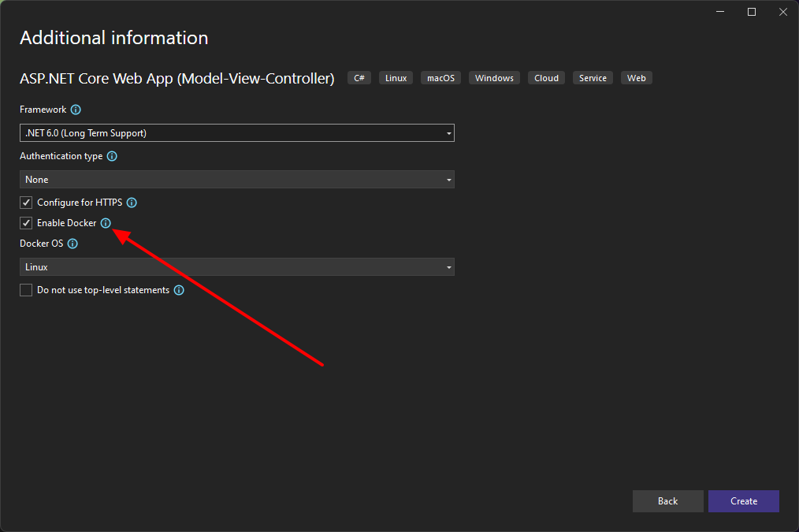Click the Framework label
799x532 pixels.
point(43,110)
